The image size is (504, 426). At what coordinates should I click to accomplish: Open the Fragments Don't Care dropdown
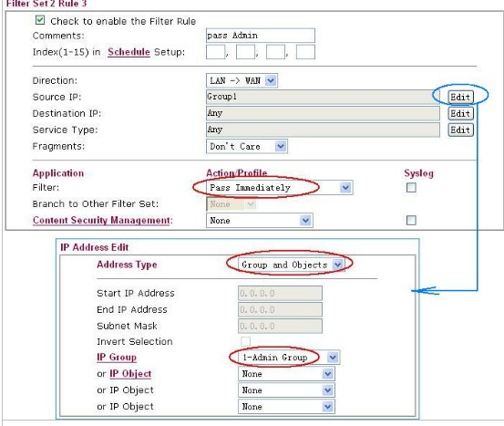pyautogui.click(x=247, y=146)
